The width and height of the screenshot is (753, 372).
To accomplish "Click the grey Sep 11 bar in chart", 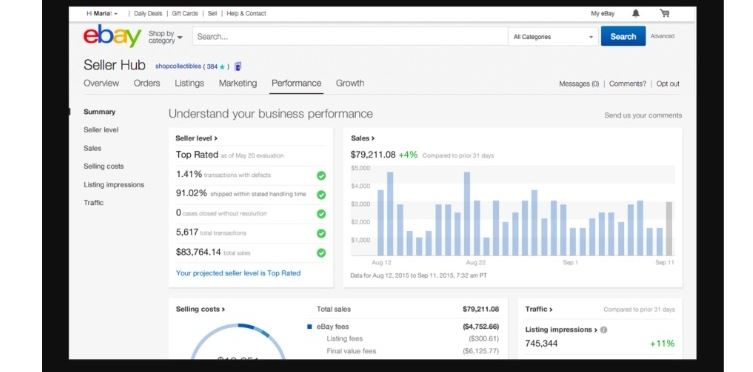I will [669, 228].
